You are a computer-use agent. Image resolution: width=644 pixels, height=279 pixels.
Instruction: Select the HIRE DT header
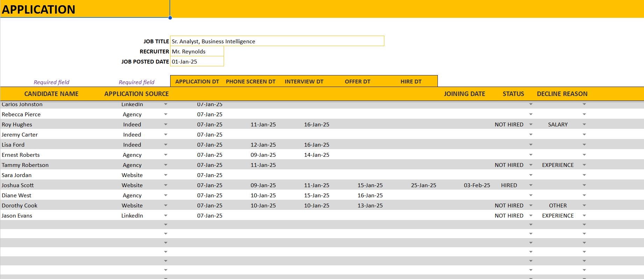click(411, 81)
